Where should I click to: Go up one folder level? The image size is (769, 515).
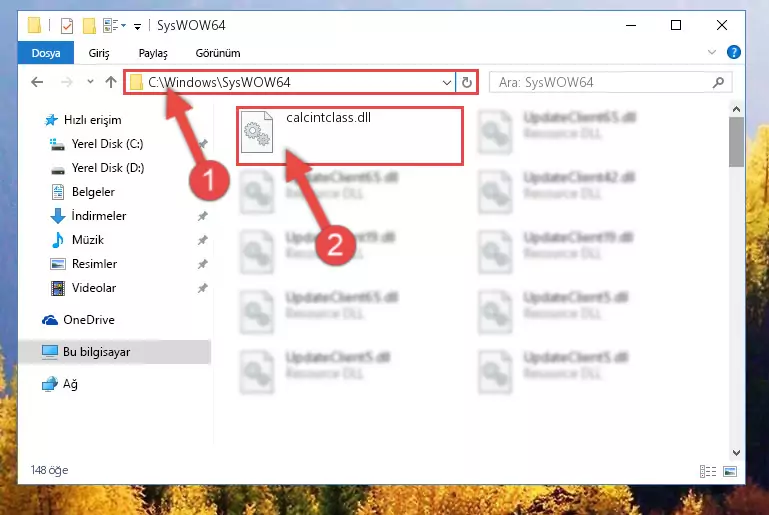pos(111,82)
